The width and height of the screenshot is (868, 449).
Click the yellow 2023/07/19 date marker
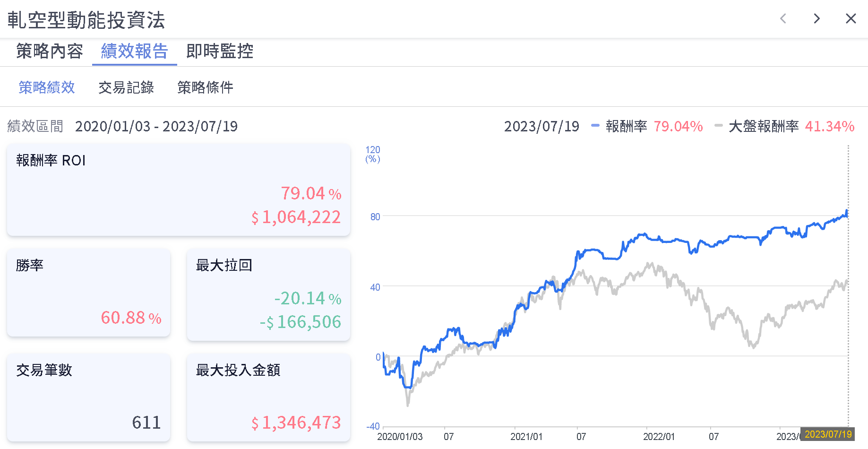pyautogui.click(x=828, y=434)
